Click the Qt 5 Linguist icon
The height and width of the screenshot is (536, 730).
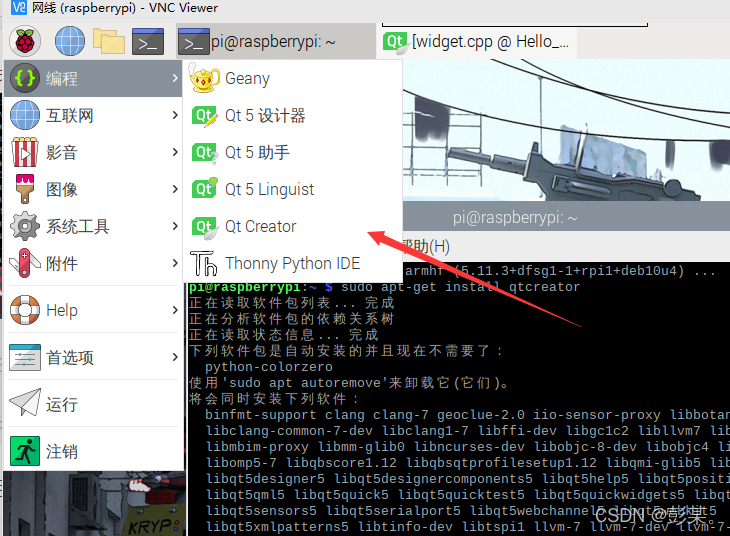[x=204, y=189]
